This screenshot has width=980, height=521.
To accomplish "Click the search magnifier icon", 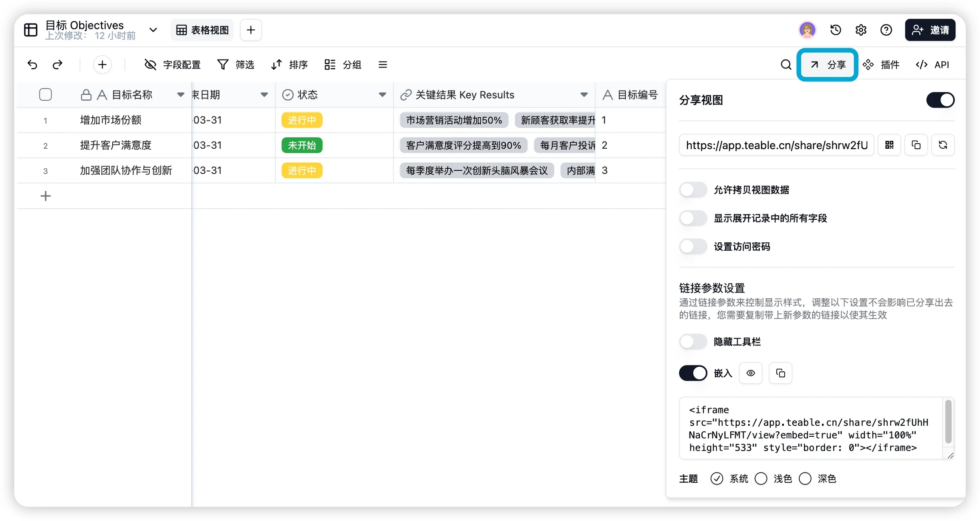I will click(786, 65).
